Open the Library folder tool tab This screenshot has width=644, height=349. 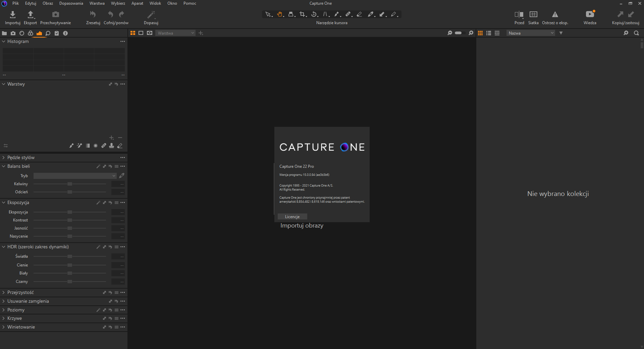(4, 33)
